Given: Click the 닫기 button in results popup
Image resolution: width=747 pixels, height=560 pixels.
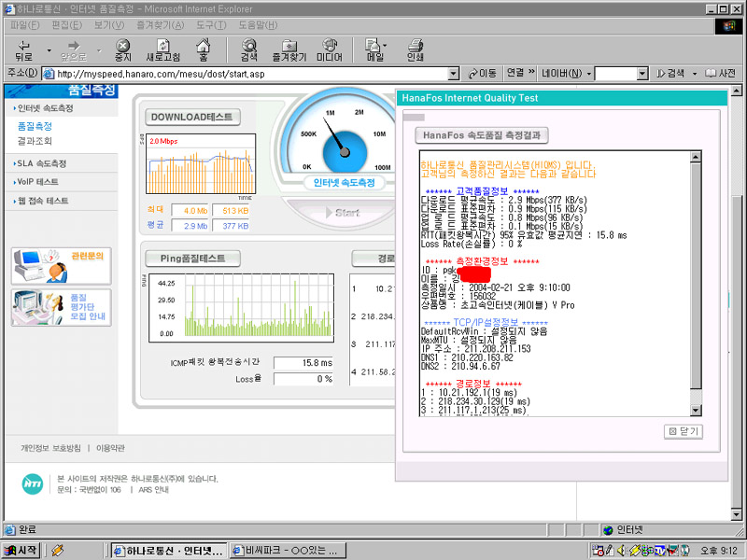Looking at the screenshot, I should (684, 431).
